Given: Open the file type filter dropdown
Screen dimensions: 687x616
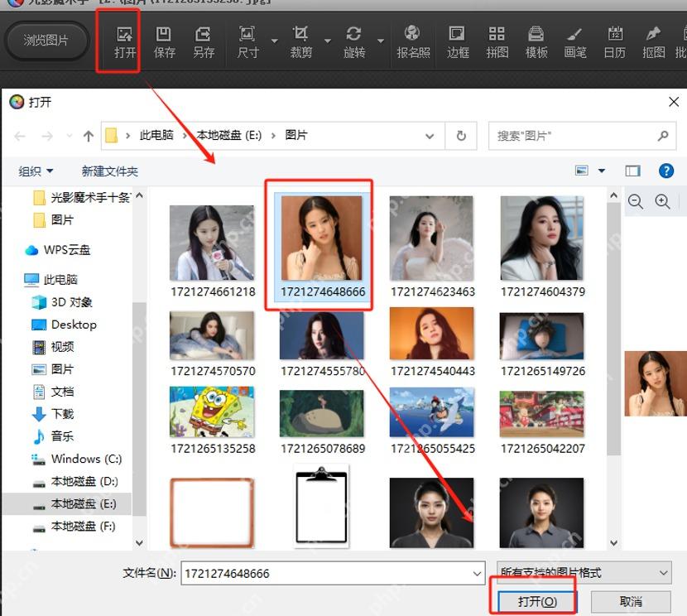Looking at the screenshot, I should click(584, 573).
